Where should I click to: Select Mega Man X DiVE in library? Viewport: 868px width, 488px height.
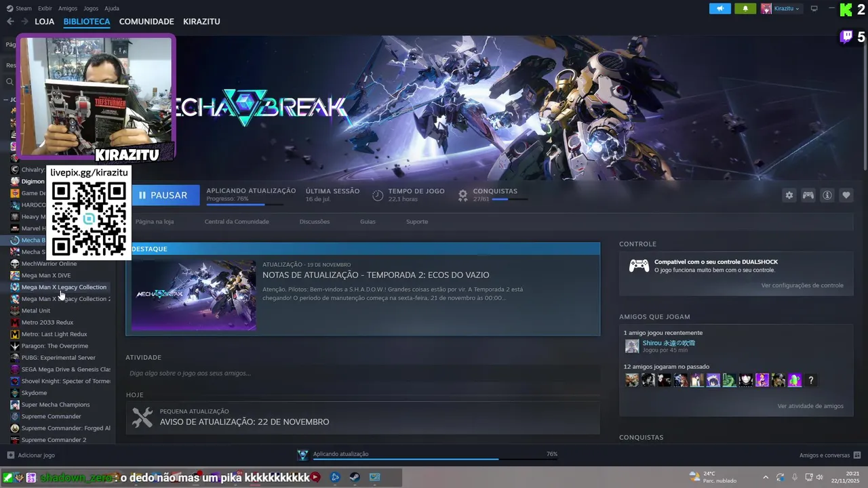(45, 276)
